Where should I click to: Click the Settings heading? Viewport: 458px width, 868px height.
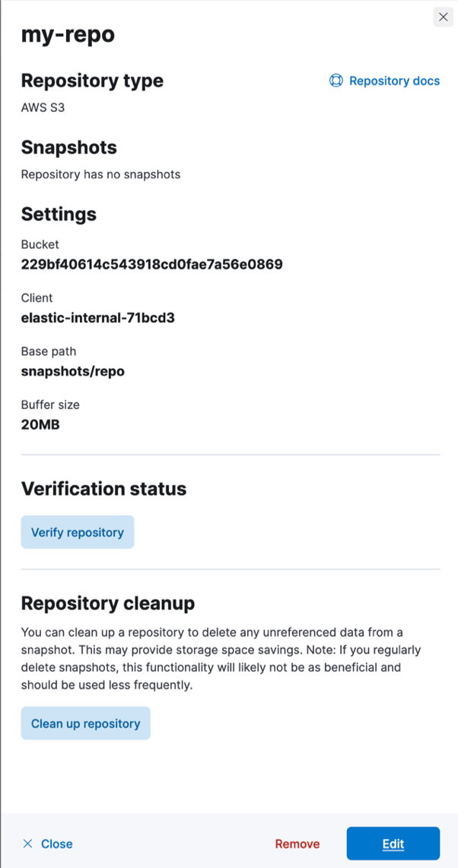pos(59,214)
